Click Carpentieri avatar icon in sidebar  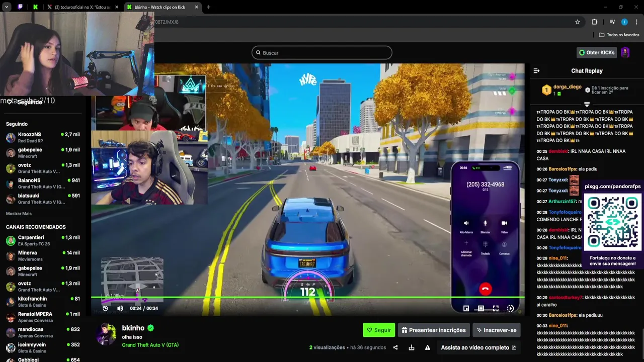[11, 240]
